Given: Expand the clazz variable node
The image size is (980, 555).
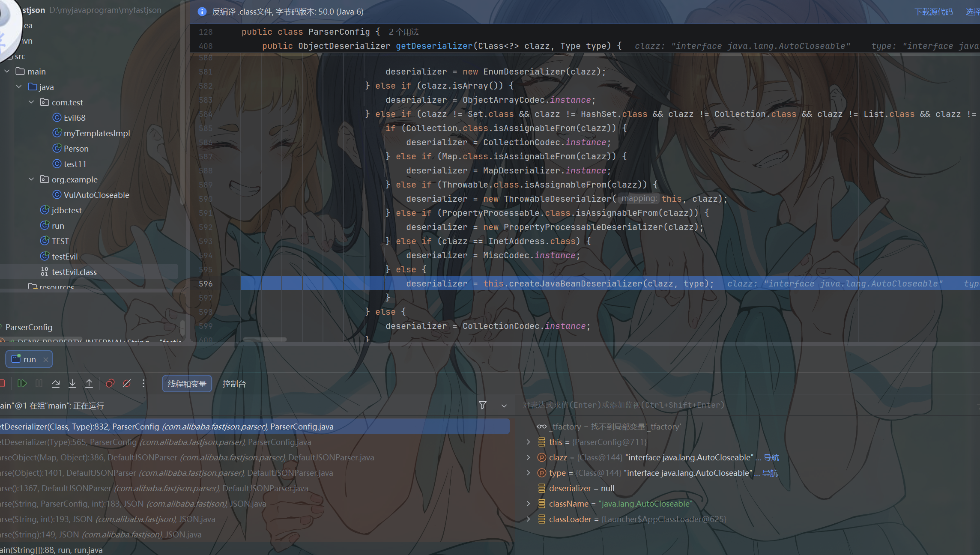Looking at the screenshot, I should [x=528, y=457].
